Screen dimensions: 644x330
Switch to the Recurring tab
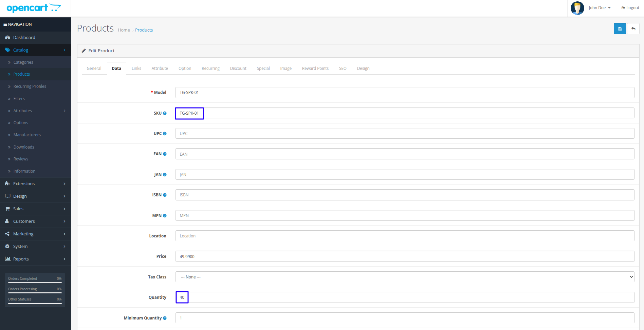(210, 68)
